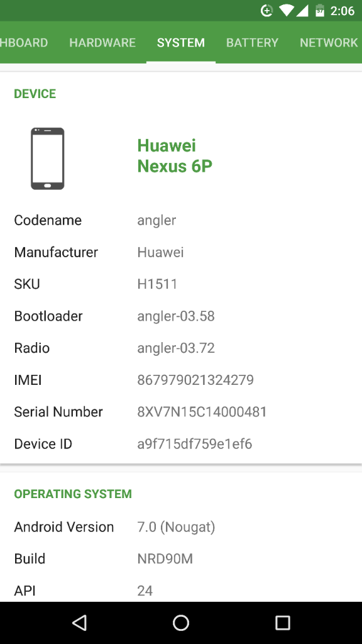Open the NETWORK tab
Image resolution: width=362 pixels, height=644 pixels.
pyautogui.click(x=329, y=43)
